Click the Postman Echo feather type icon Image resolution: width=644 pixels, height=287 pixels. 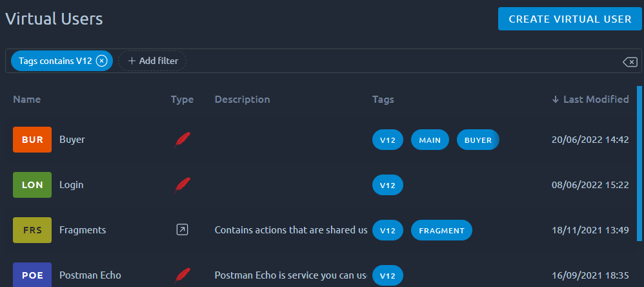pos(182,275)
